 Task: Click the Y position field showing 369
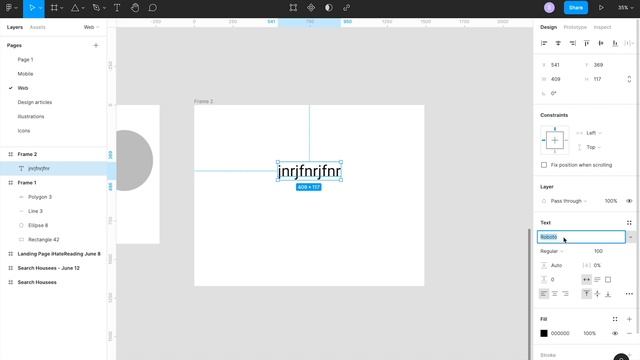pos(601,65)
